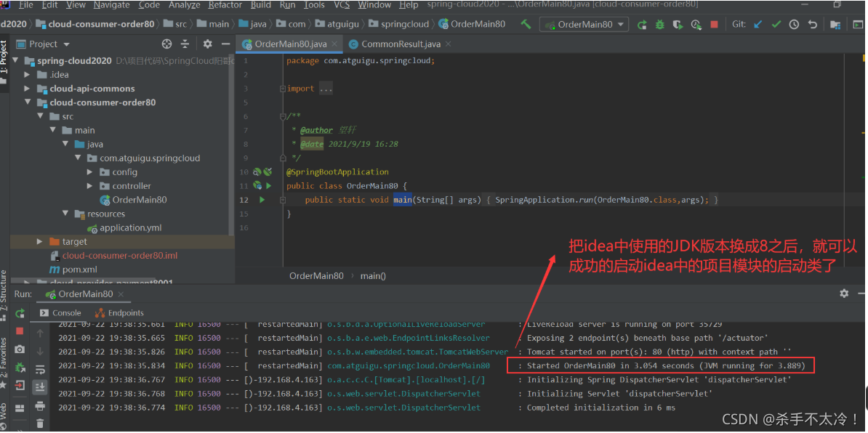
Task: Collapse all nodes in the Project panel
Action: coord(185,44)
